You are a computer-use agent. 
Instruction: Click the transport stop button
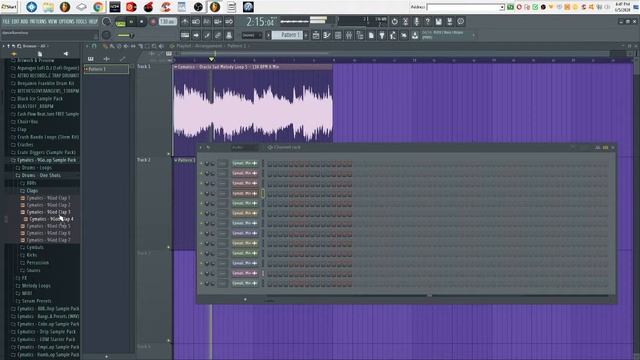pos(141,22)
